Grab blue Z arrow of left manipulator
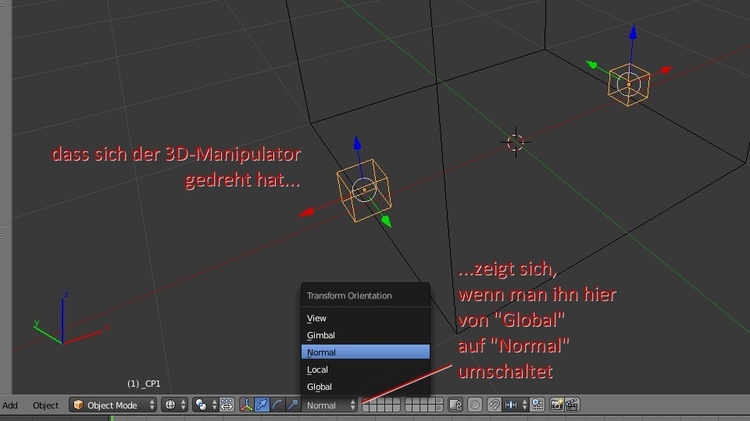Screen dimensions: 750x421 (357, 143)
